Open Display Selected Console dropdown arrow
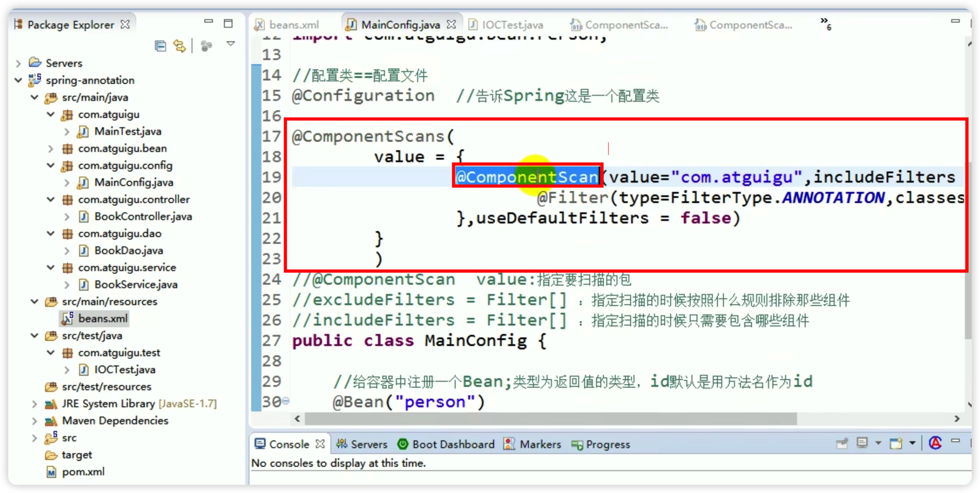 tap(878, 443)
